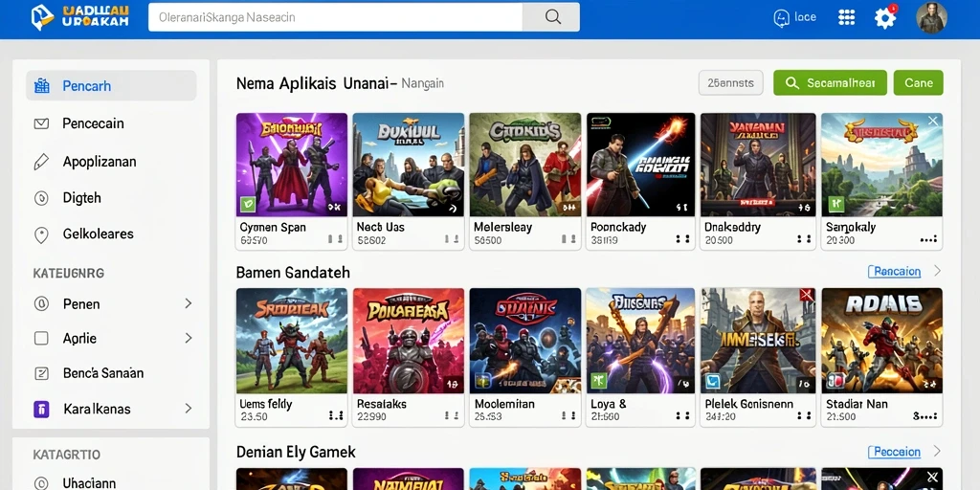Expand the Penen category chevron
The height and width of the screenshot is (490, 980).
(189, 303)
